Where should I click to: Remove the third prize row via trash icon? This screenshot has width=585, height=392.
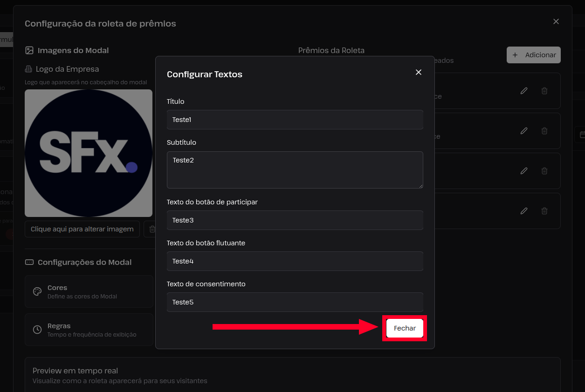point(544,171)
